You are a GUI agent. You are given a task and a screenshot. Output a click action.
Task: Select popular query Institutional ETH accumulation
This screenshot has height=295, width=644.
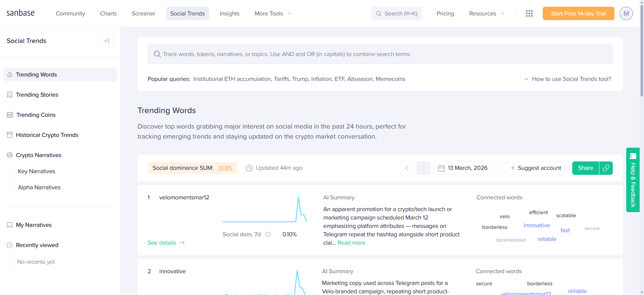point(232,79)
